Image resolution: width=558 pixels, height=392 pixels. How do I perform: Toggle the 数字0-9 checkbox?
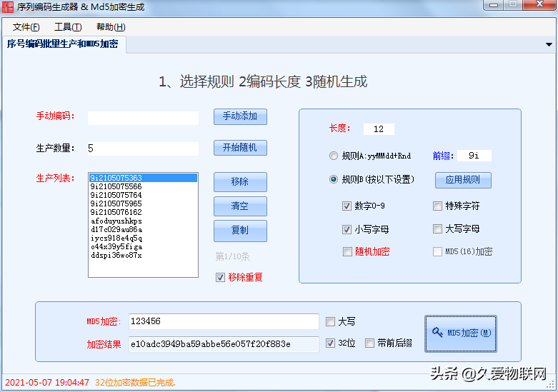pyautogui.click(x=347, y=206)
